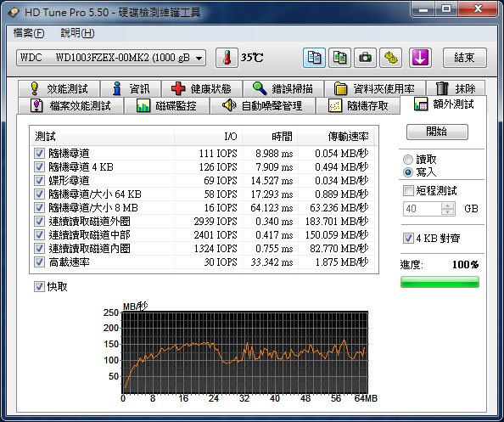
Task: Click the purple download arrow icon
Action: 420,58
